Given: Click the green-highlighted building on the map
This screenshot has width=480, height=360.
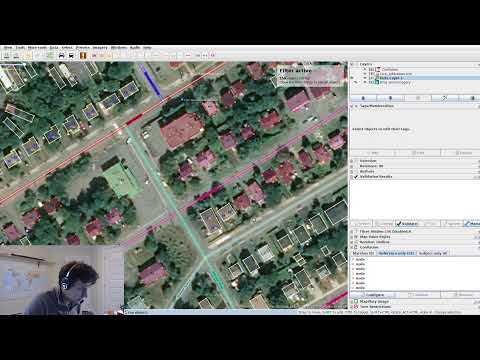Looking at the screenshot, I should (121, 181).
